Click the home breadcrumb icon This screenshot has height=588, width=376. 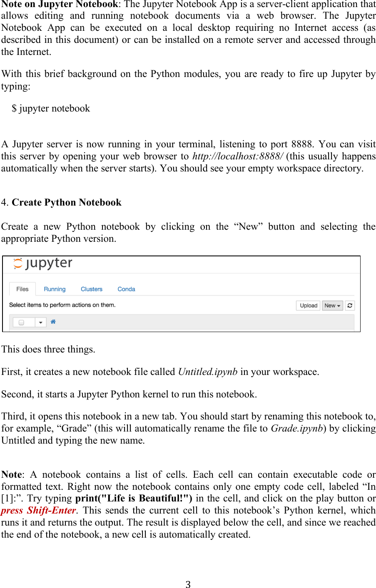[53, 322]
